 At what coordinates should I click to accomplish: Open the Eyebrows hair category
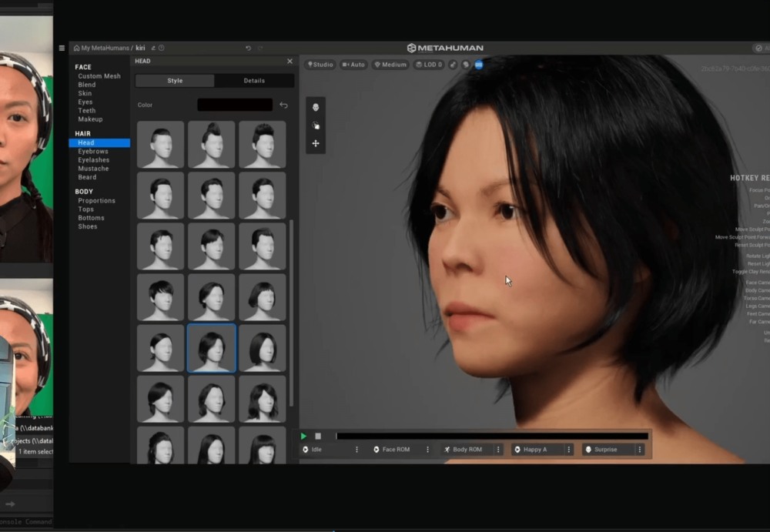(x=93, y=152)
